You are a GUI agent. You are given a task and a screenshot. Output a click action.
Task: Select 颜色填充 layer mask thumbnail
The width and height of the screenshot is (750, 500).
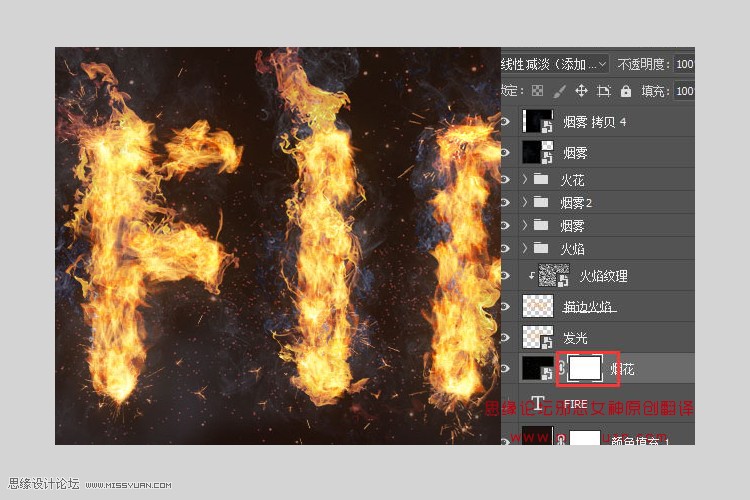[585, 437]
